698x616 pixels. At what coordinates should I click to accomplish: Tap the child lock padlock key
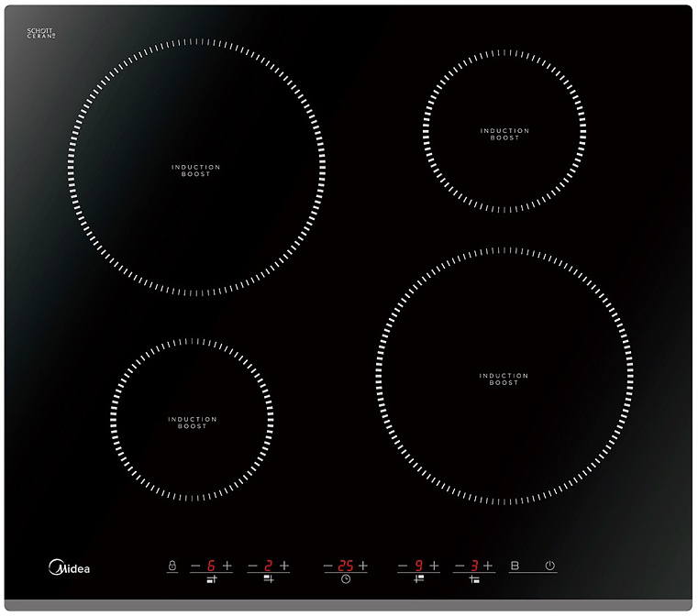coord(172,566)
